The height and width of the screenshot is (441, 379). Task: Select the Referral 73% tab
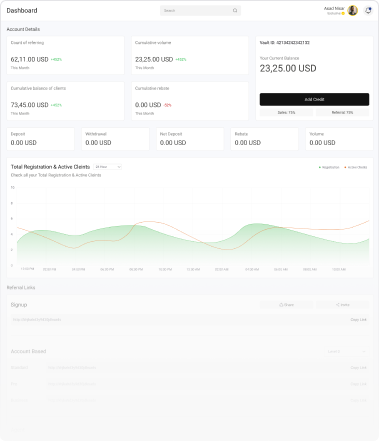[x=342, y=113]
